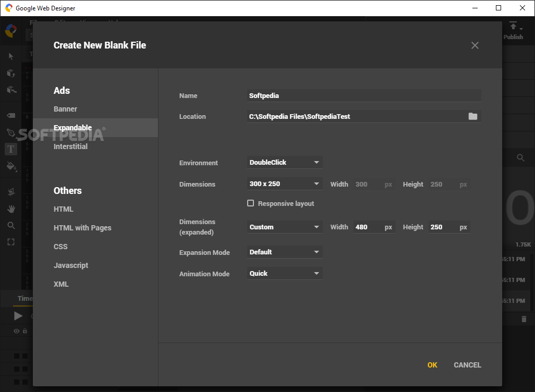Select the Pen tool in toolbar
Viewport: 535px width, 392px height.
(11, 132)
